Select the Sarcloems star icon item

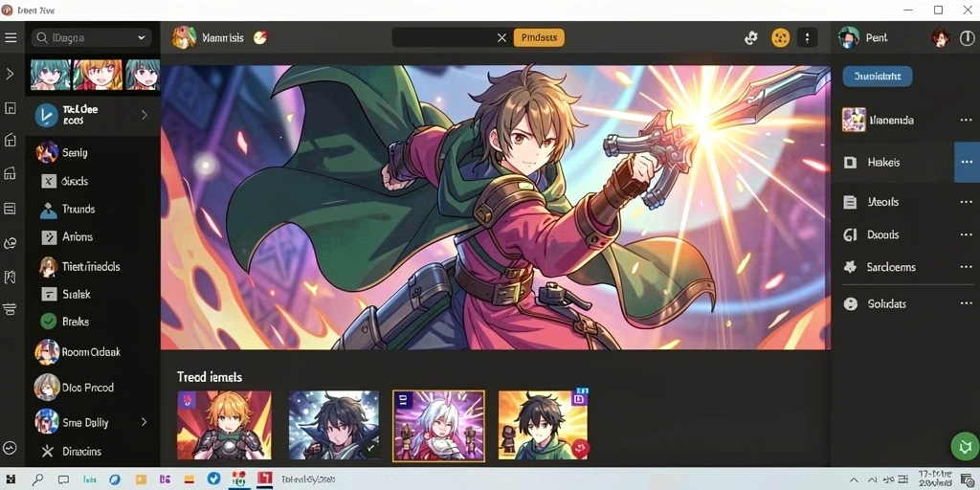[x=850, y=267]
